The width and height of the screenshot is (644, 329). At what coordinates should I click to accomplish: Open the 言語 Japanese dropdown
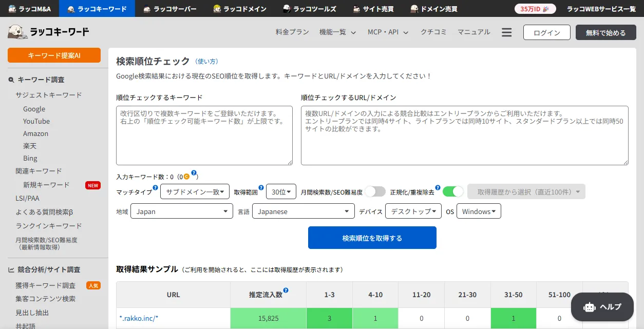pos(304,211)
